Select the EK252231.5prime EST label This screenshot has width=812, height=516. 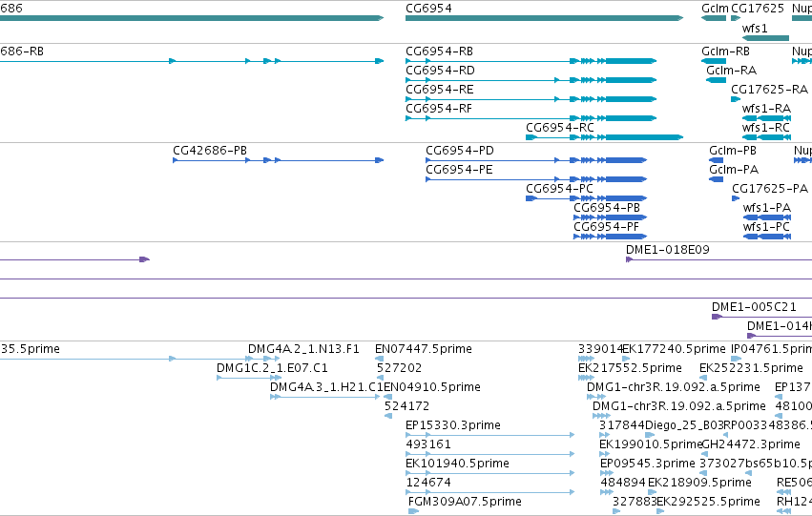(x=752, y=368)
